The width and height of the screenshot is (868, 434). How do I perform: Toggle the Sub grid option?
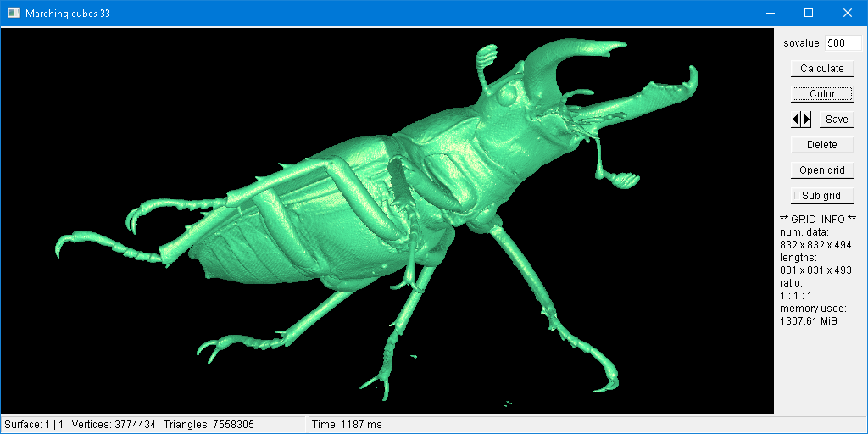pos(822,196)
